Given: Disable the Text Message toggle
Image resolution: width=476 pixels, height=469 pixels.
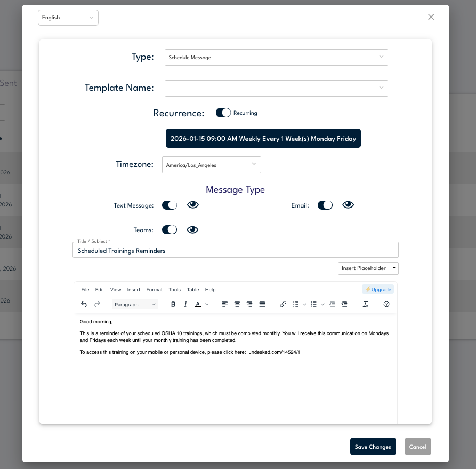Looking at the screenshot, I should tap(170, 205).
